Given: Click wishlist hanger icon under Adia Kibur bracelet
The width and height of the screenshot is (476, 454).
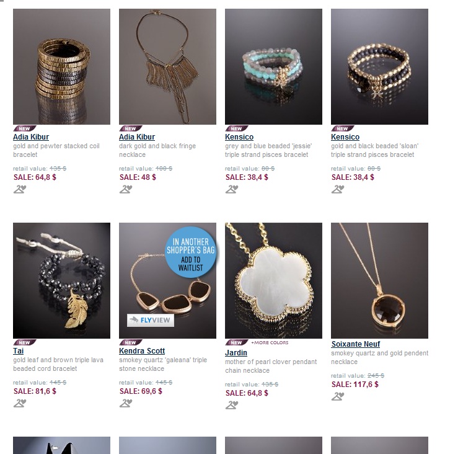Looking at the screenshot, I should pos(20,189).
